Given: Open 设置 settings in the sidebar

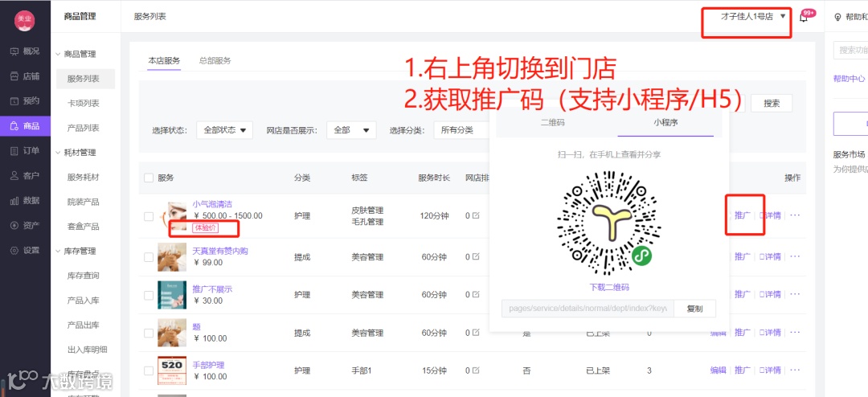Looking at the screenshot, I should pos(25,250).
